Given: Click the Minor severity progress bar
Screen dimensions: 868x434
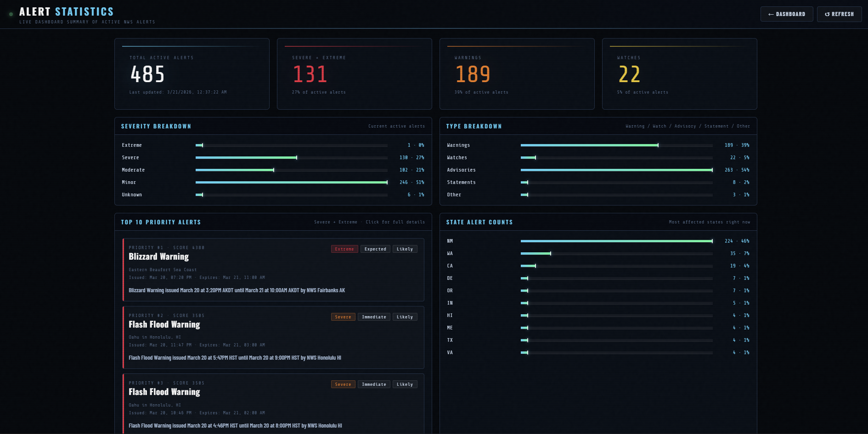Looking at the screenshot, I should click(292, 183).
